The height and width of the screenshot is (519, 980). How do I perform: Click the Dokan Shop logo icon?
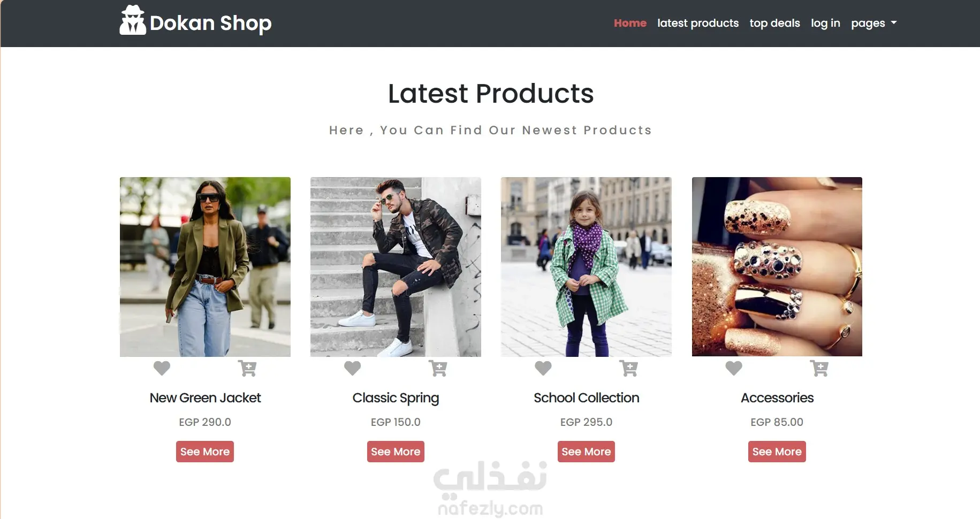coord(132,20)
